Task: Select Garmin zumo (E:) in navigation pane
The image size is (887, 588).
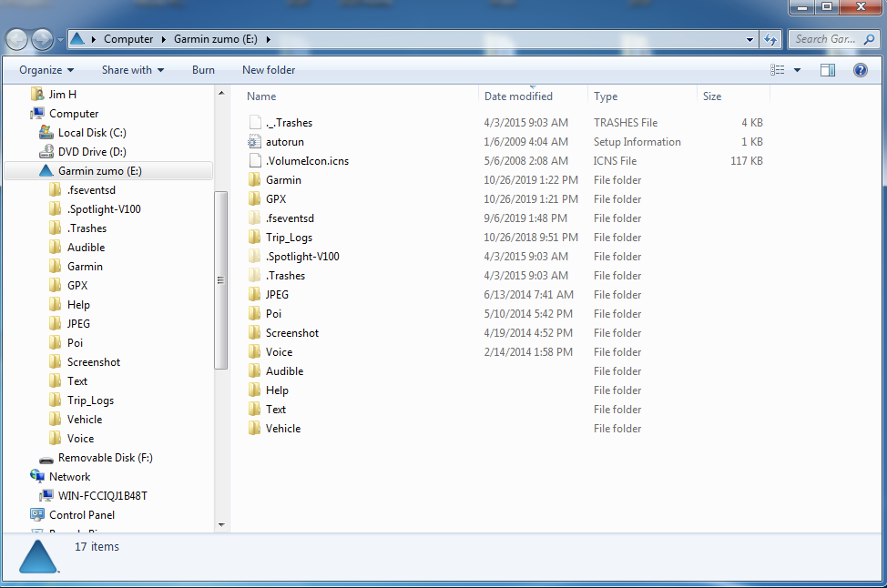Action: 108,171
